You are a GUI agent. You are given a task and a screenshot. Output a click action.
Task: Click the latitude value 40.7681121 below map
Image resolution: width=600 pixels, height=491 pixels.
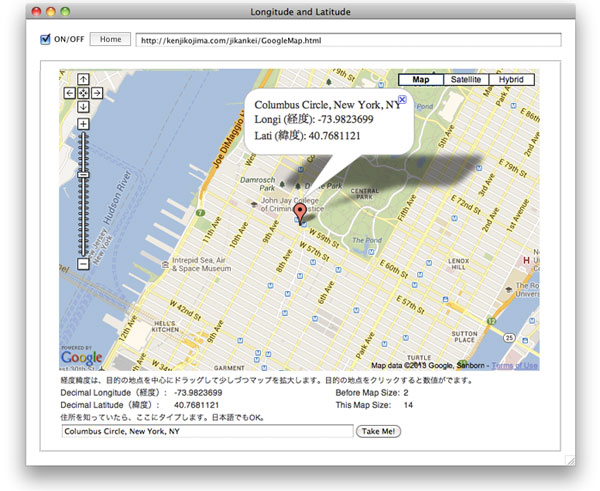(196, 405)
